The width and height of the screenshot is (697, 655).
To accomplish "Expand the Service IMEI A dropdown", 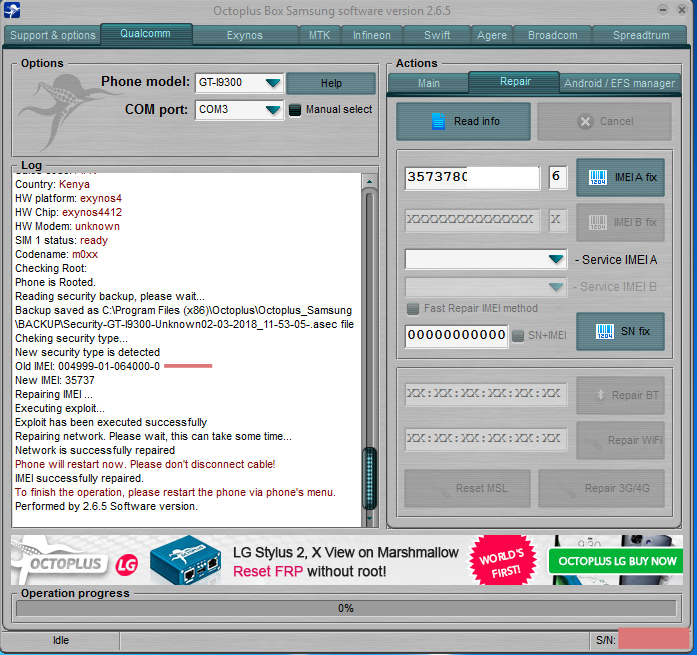I will (556, 260).
